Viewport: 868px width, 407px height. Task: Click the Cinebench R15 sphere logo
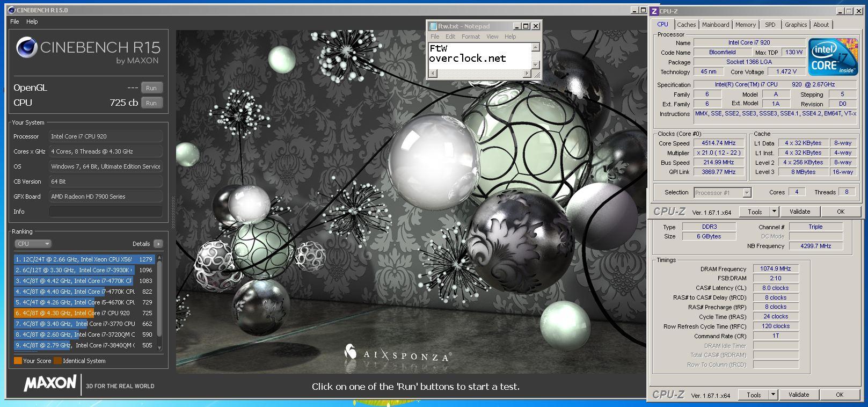[26, 48]
